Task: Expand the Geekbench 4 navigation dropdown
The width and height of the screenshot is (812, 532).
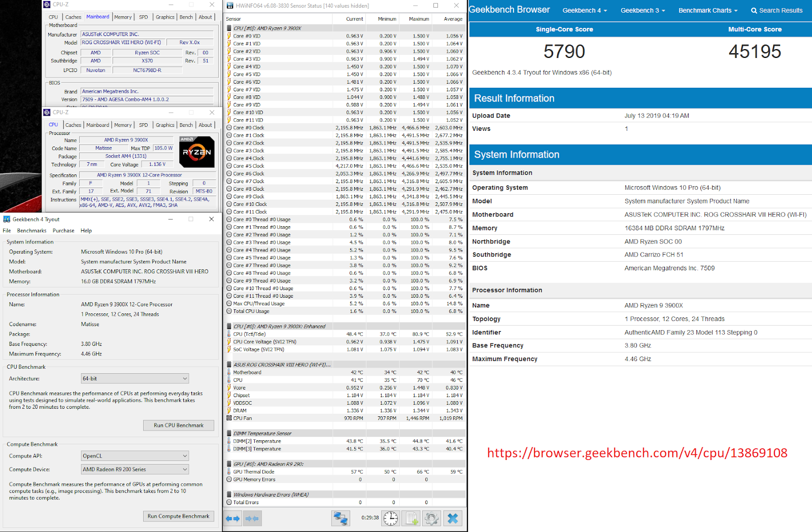Action: (x=585, y=10)
